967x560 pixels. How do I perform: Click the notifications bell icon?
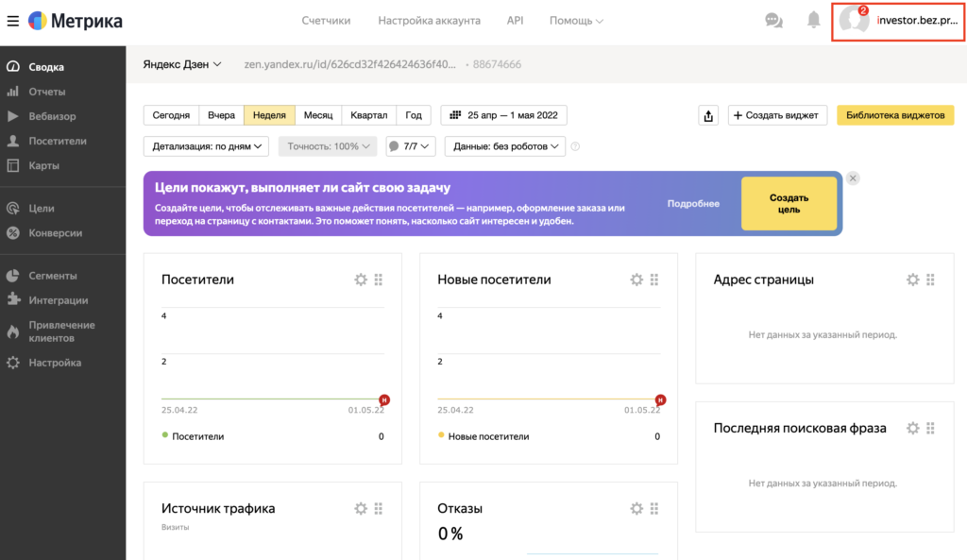[x=813, y=21]
